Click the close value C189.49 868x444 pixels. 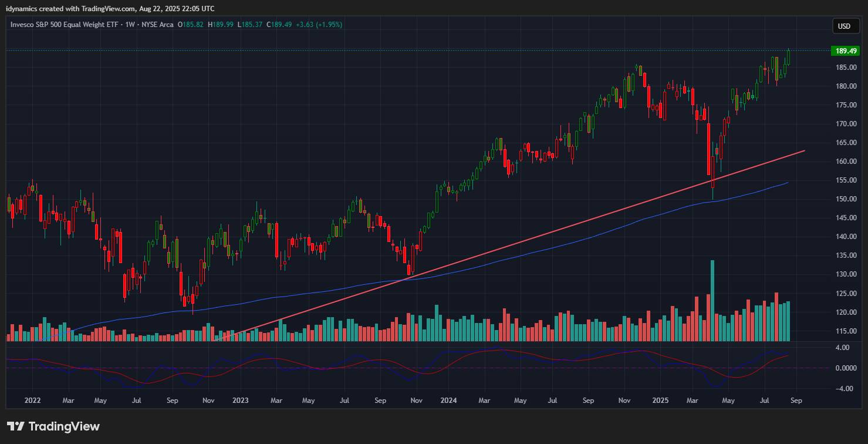tap(279, 25)
